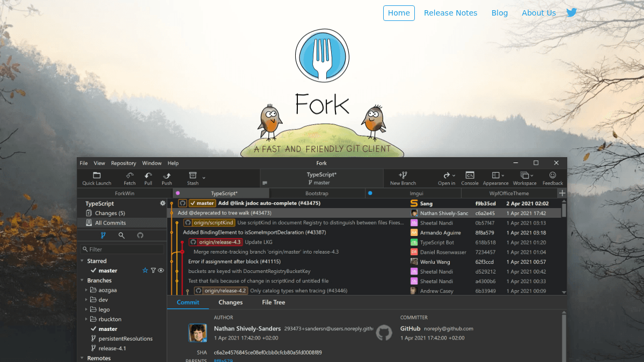This screenshot has width=644, height=362.
Task: Expand the aozgaa branch folder
Action: (86, 290)
